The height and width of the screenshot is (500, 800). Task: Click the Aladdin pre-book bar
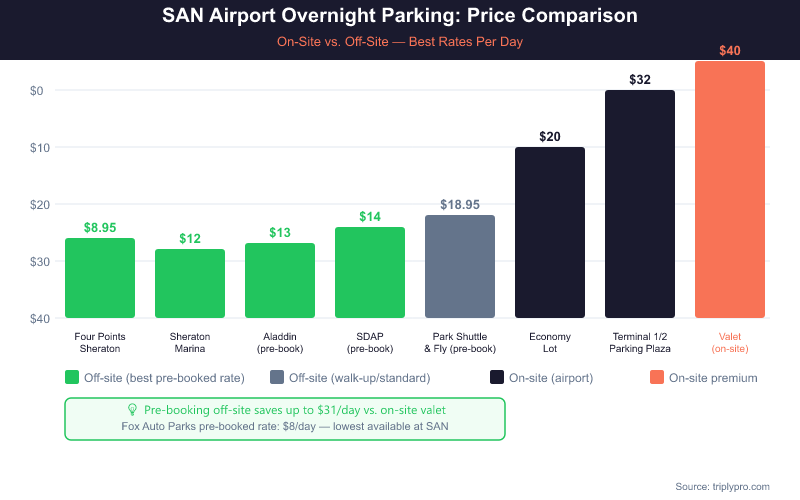point(280,281)
